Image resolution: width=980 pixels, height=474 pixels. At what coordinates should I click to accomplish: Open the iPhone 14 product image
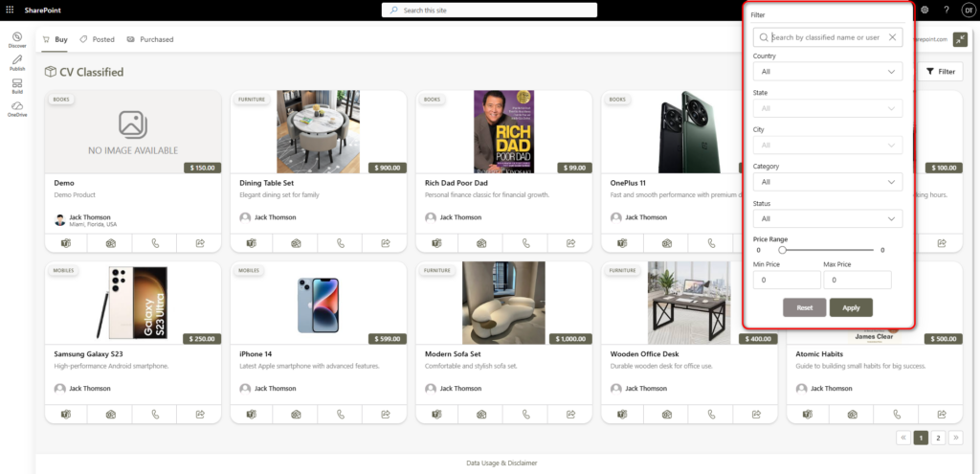tap(318, 305)
